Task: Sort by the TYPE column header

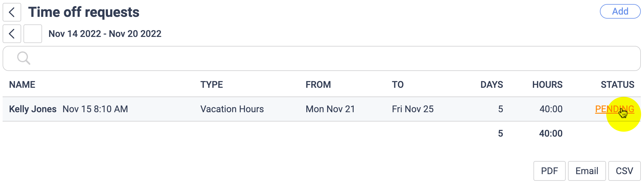Action: click(211, 85)
